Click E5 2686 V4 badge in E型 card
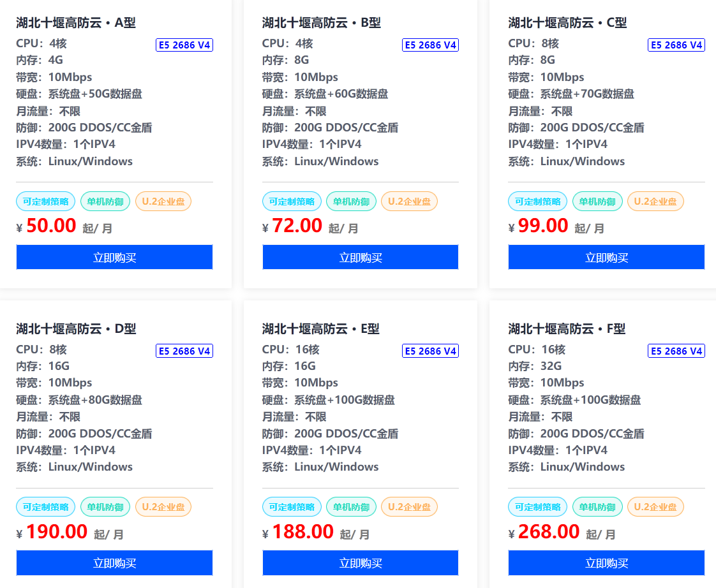The width and height of the screenshot is (716, 588). coord(431,351)
